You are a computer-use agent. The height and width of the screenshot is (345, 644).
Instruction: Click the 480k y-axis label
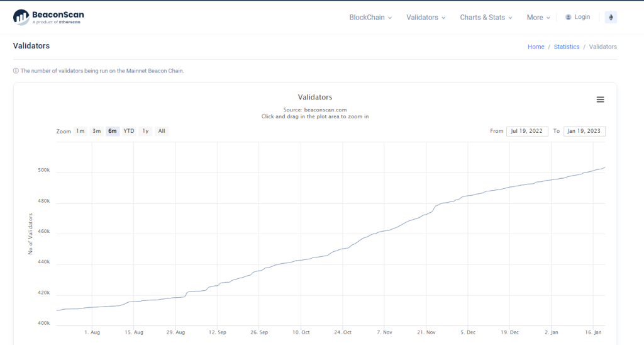pos(43,201)
